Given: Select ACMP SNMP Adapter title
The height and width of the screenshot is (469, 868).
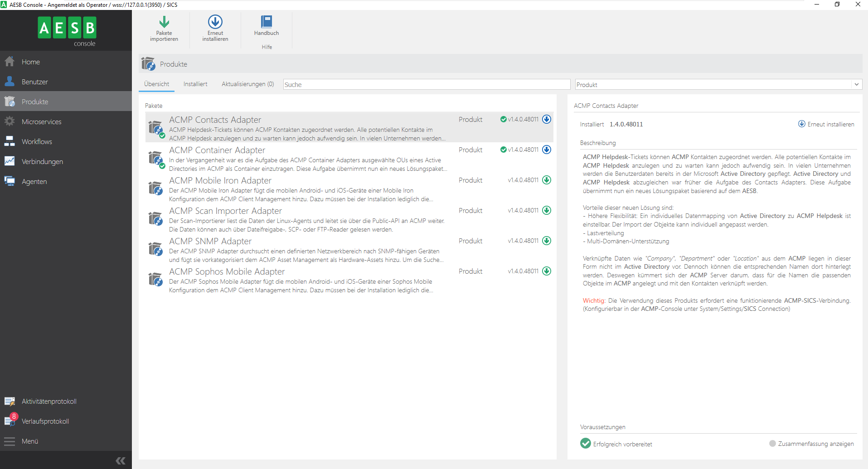Looking at the screenshot, I should (210, 241).
